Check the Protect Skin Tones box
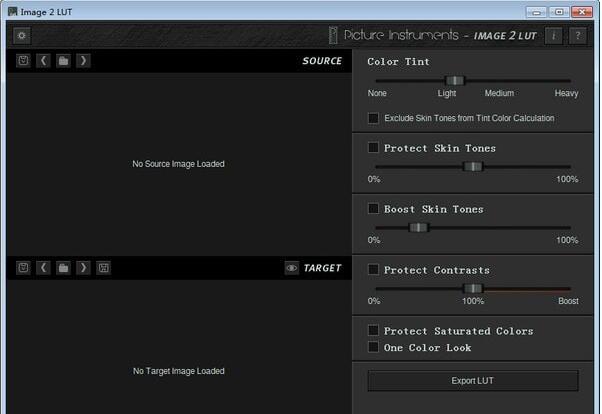Viewport: 602px width, 414px height. [373, 147]
